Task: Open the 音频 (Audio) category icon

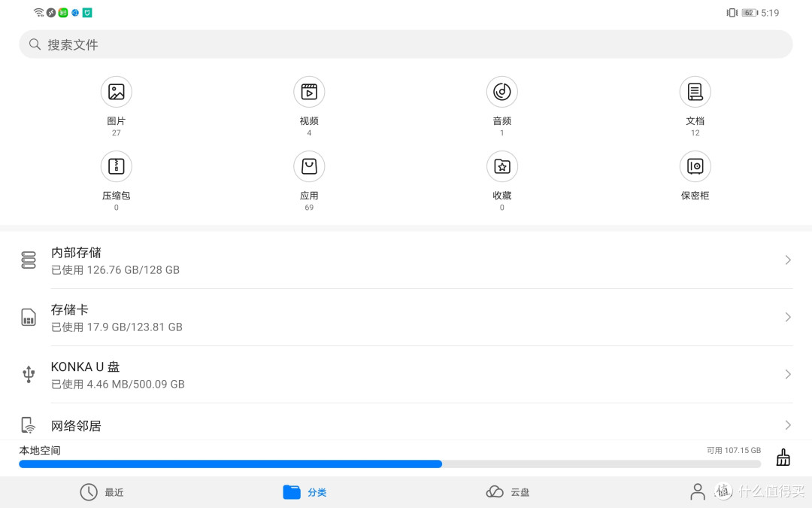Action: pos(501,92)
